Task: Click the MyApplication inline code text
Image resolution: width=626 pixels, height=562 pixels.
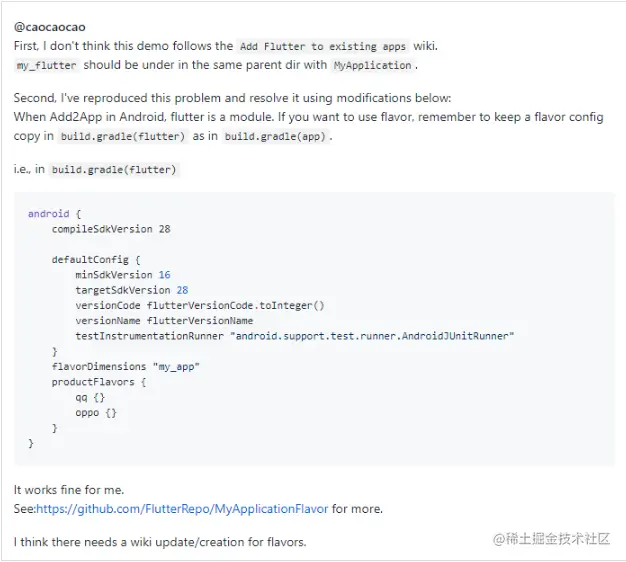Action: point(372,65)
